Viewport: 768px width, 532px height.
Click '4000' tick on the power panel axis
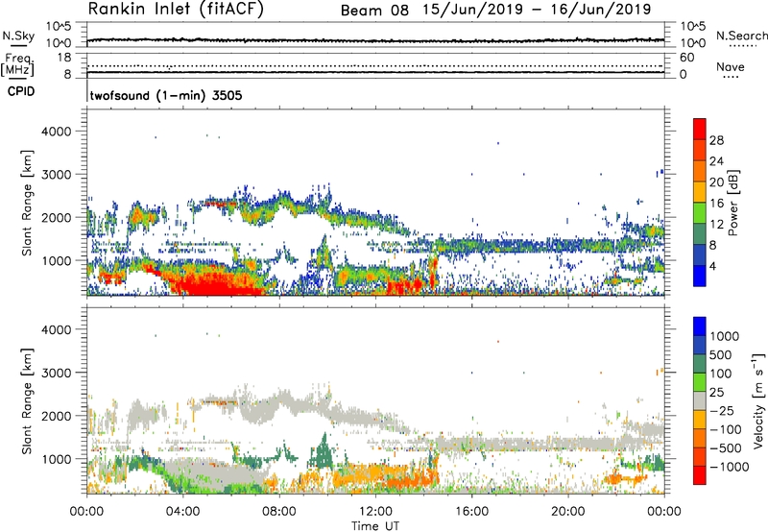click(x=56, y=132)
